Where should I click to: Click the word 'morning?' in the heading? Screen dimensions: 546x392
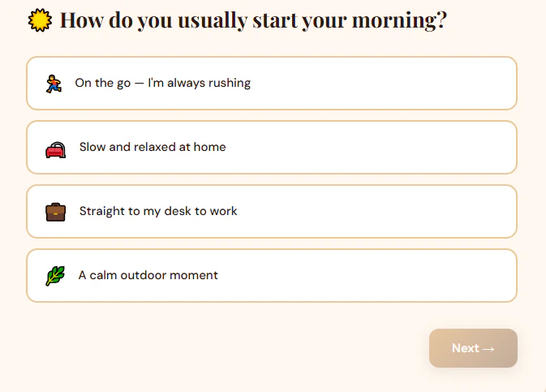point(399,21)
